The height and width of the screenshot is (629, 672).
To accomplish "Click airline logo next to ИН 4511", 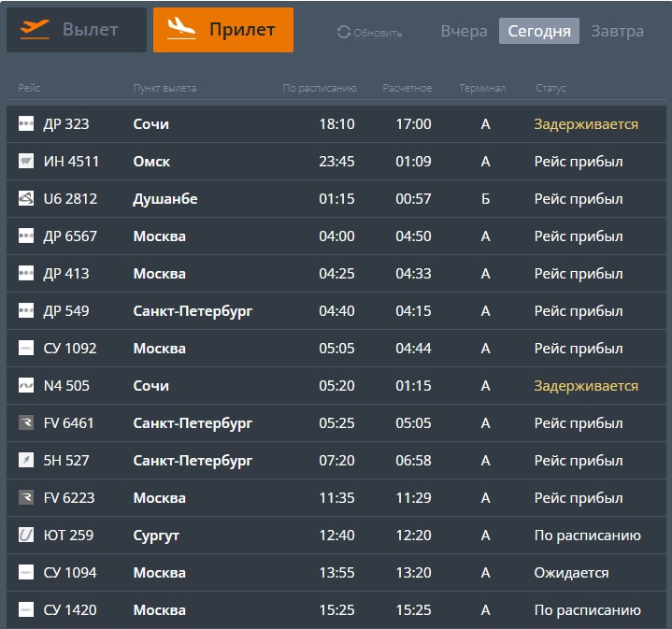I will pos(26,162).
